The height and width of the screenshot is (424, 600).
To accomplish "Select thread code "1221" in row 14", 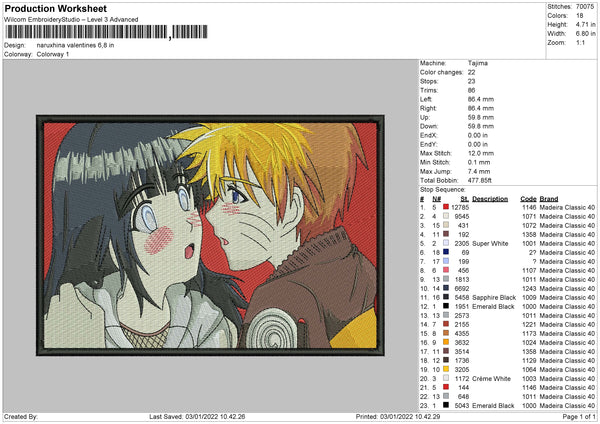I will pos(529,325).
